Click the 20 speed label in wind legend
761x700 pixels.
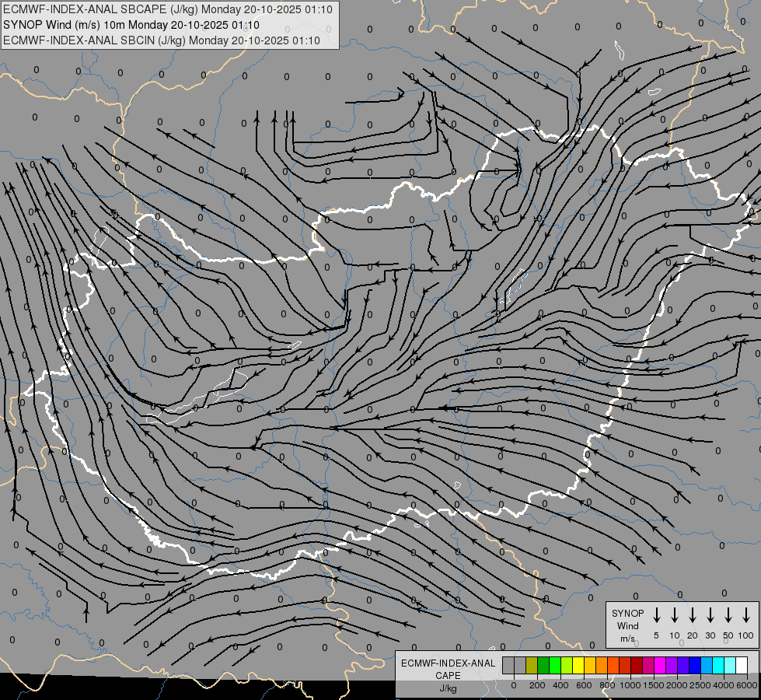[693, 635]
